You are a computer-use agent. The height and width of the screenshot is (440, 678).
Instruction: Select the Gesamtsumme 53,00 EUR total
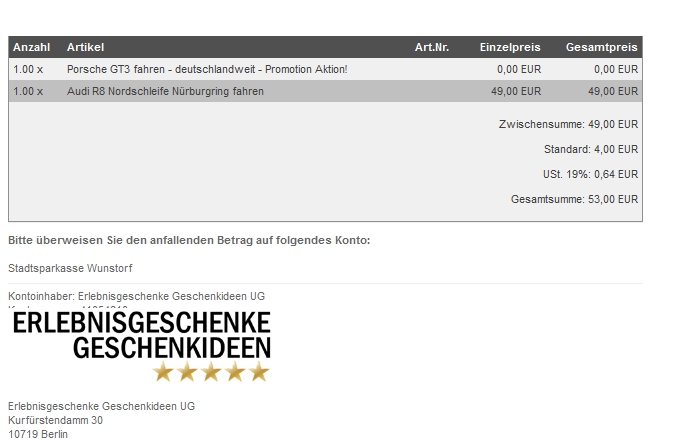point(574,199)
